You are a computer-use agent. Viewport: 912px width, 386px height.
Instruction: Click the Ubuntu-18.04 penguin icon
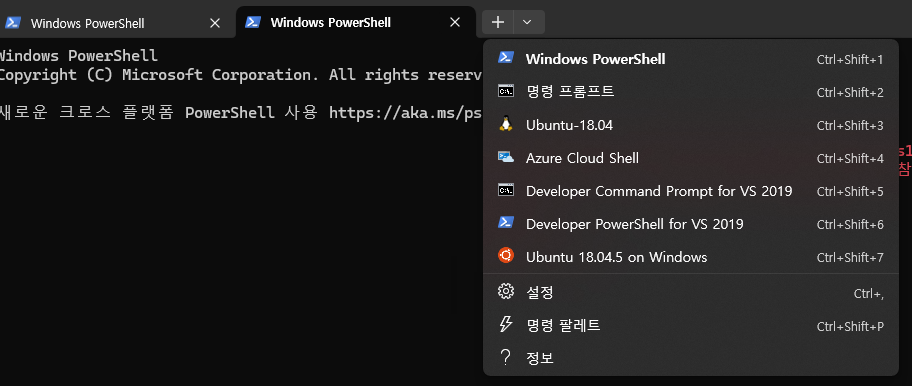click(x=505, y=124)
